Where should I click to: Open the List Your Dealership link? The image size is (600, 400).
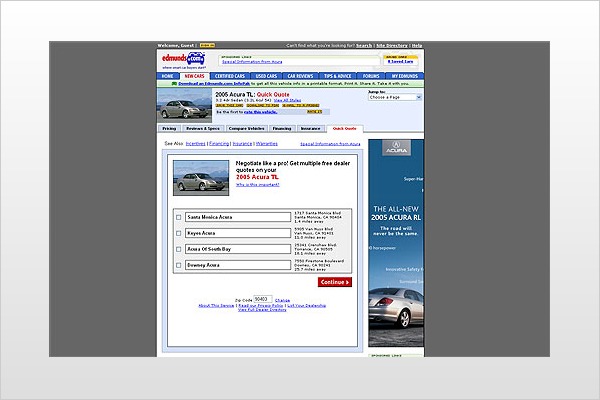click(307, 305)
